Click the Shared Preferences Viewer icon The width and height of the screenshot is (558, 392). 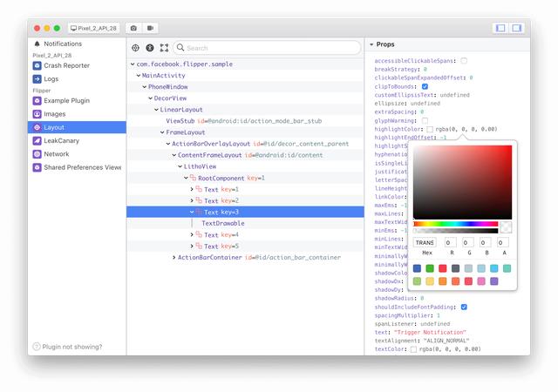[x=37, y=167]
